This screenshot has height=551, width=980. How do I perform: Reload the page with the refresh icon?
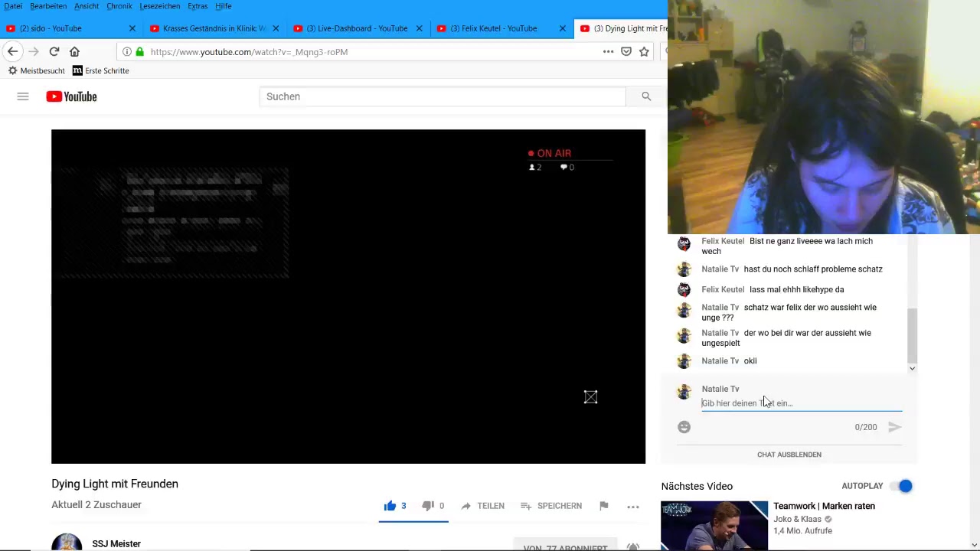[x=54, y=51]
